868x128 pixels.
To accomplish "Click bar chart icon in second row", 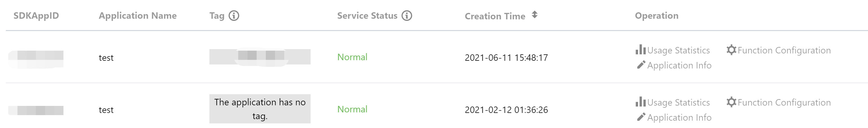I will 640,102.
